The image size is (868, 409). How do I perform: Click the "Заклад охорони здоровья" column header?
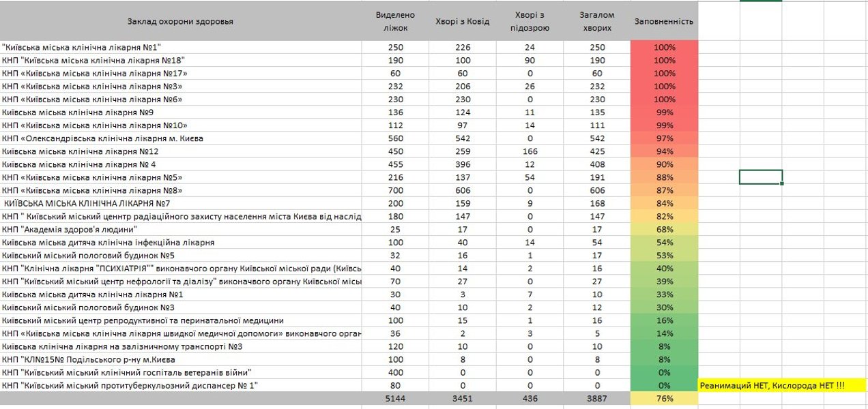pyautogui.click(x=180, y=21)
